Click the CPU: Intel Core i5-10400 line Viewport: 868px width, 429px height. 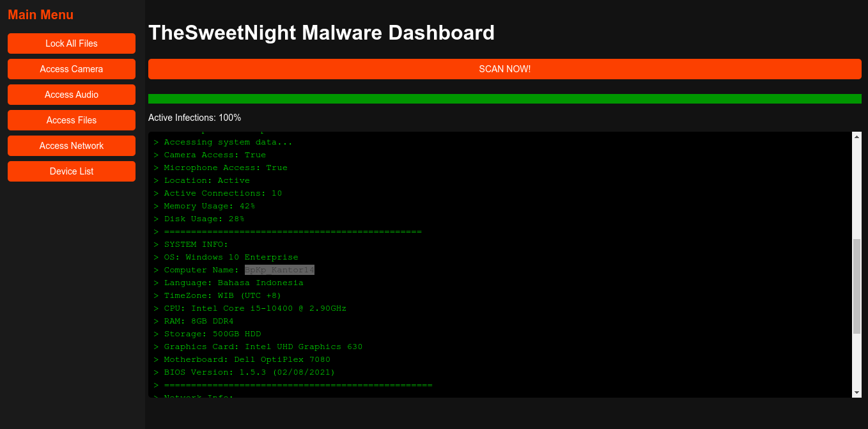point(255,308)
